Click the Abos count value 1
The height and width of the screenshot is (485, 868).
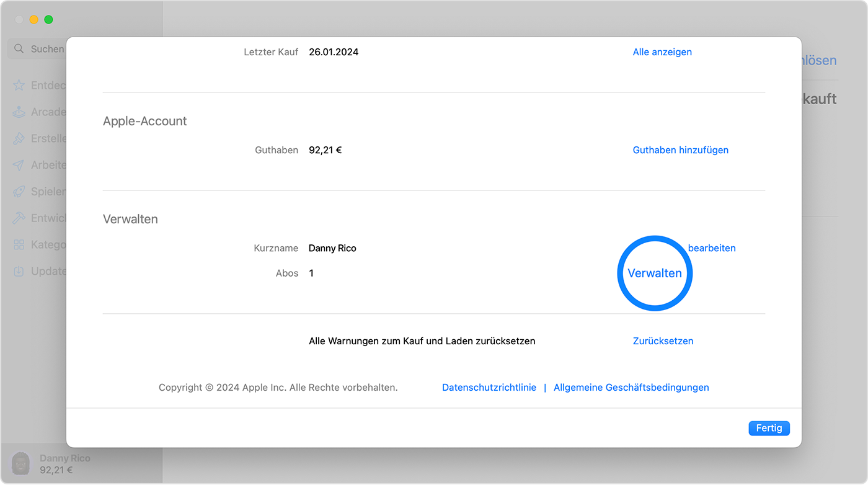(311, 273)
